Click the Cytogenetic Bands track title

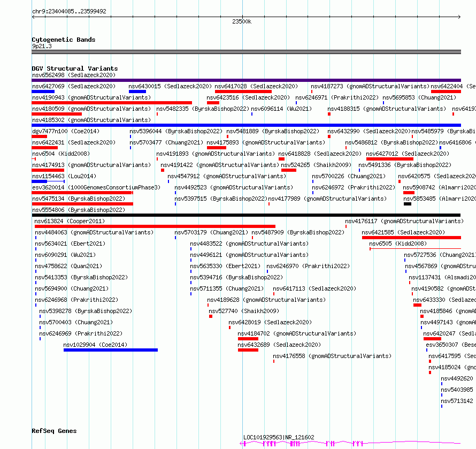(64, 40)
